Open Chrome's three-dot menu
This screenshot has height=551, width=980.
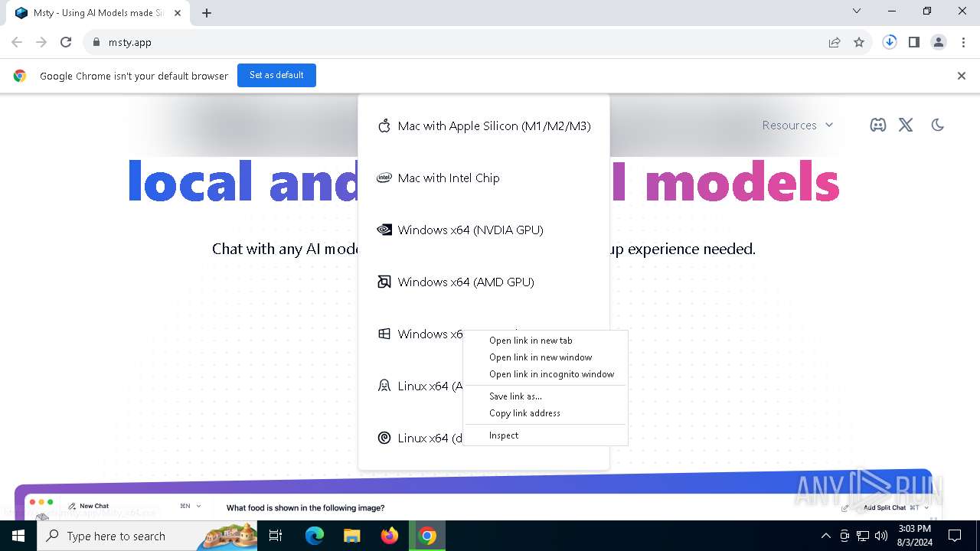(x=963, y=42)
